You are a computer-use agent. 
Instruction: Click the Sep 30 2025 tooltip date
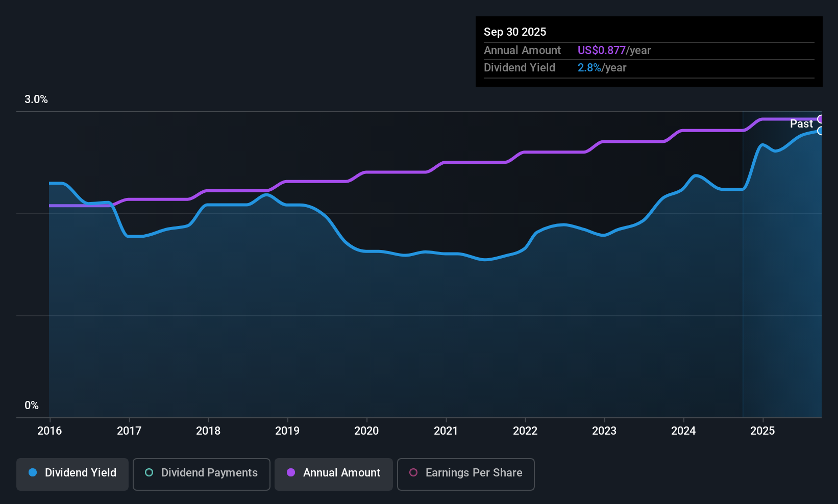515,32
